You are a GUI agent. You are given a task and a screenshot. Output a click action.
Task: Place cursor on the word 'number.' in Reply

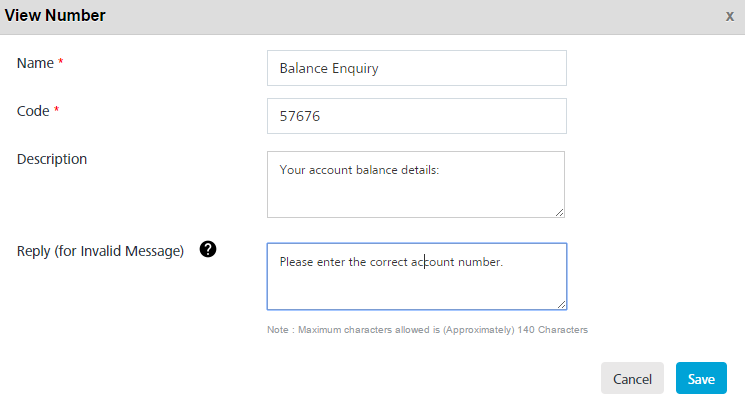480,262
